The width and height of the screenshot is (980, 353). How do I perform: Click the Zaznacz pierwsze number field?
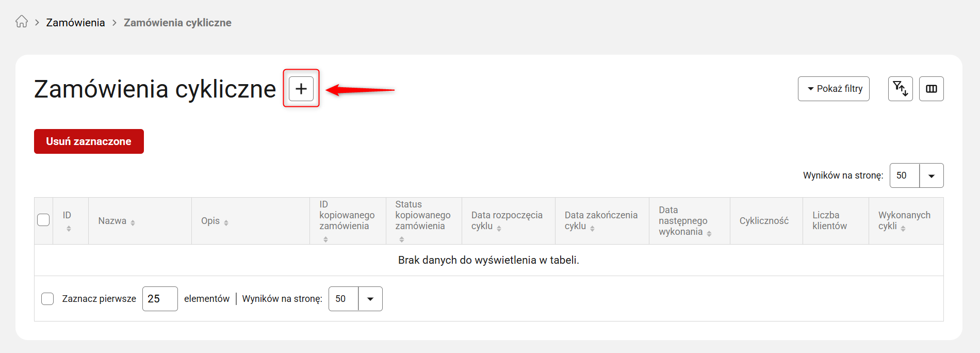pos(160,299)
